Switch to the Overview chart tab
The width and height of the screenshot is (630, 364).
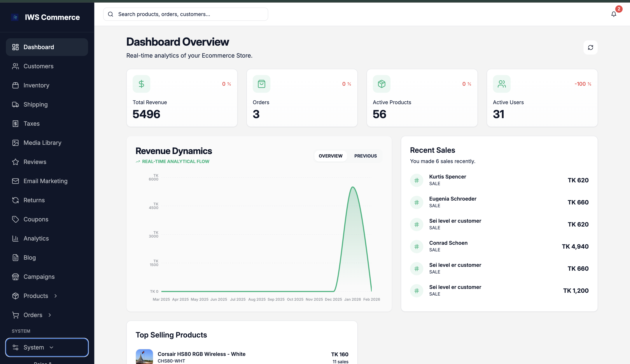[x=330, y=156]
